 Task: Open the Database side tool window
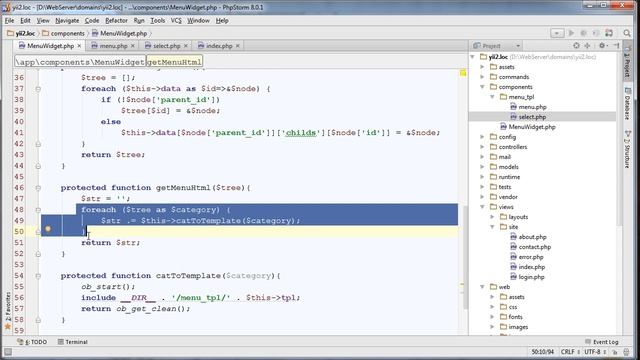pyautogui.click(x=627, y=103)
